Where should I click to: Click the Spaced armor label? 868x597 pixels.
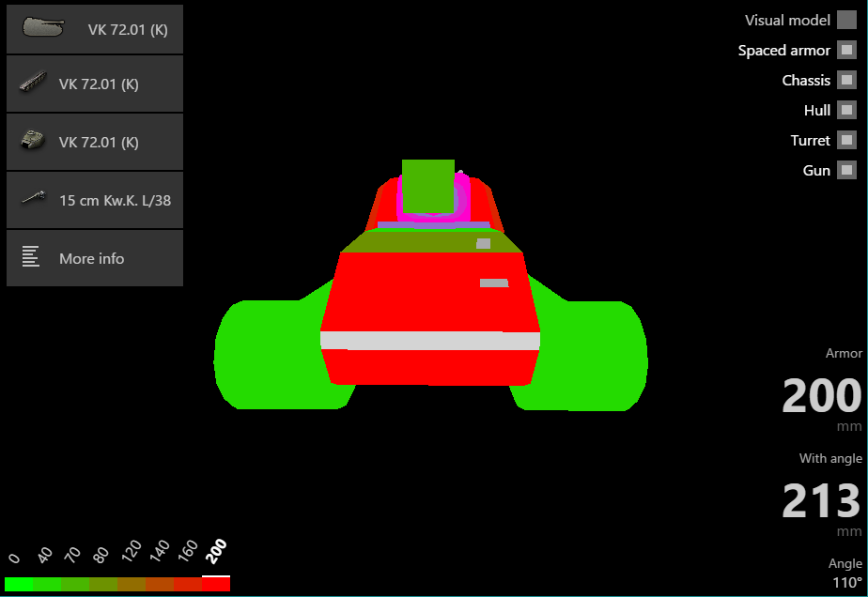tap(783, 51)
